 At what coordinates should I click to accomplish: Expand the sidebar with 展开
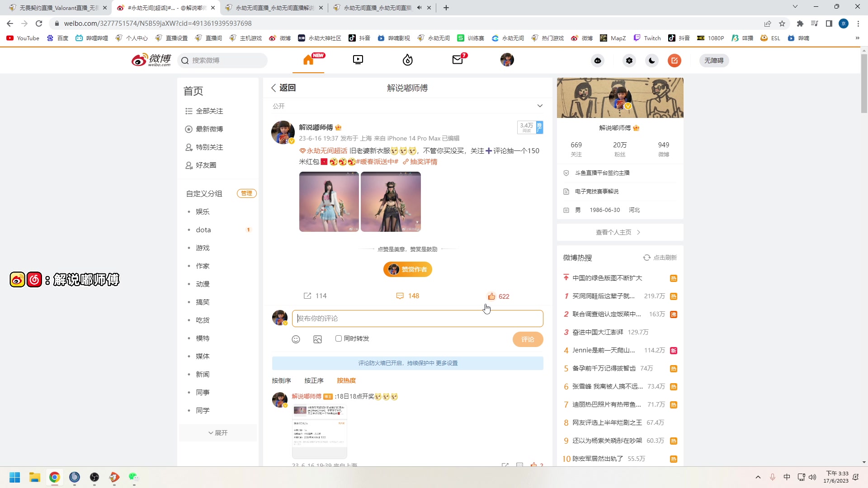[218, 432]
